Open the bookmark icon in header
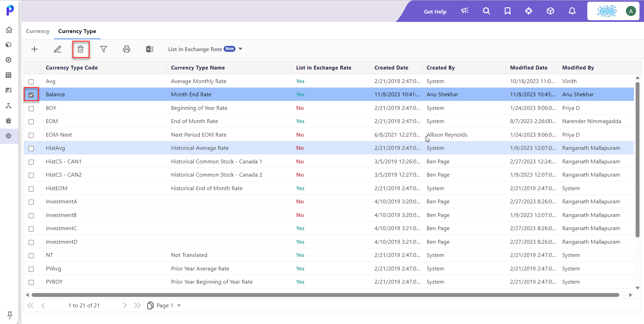This screenshot has height=324, width=644. pos(508,11)
